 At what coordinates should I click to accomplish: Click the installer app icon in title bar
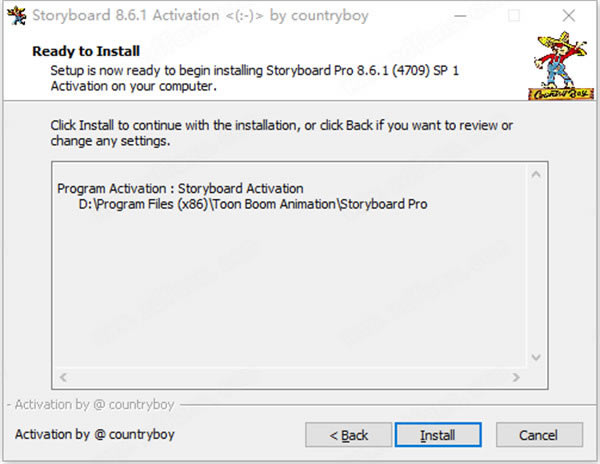pos(17,16)
